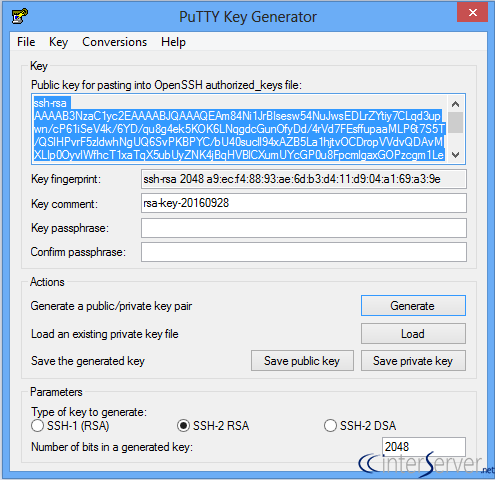Viewport: 495px width, 480px height.
Task: Click Save public key button
Action: (x=302, y=361)
